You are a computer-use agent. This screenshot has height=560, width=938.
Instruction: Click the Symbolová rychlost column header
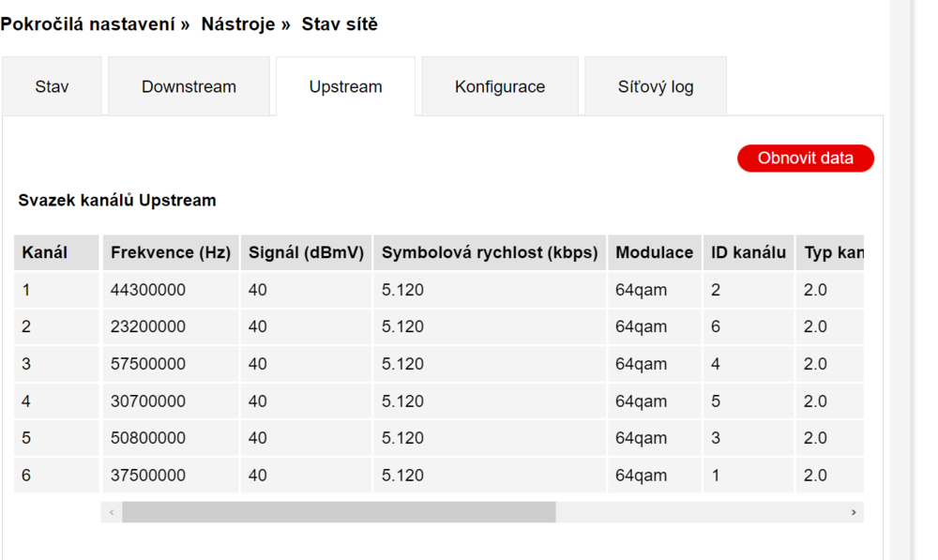coord(490,252)
